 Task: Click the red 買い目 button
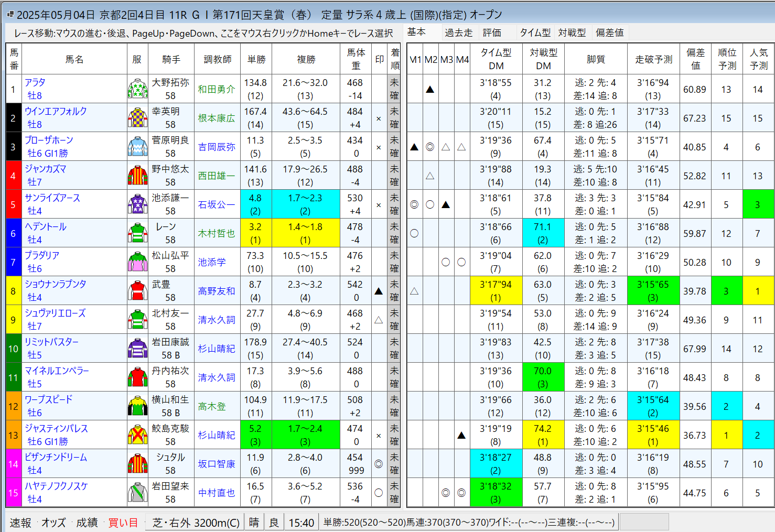[123, 523]
